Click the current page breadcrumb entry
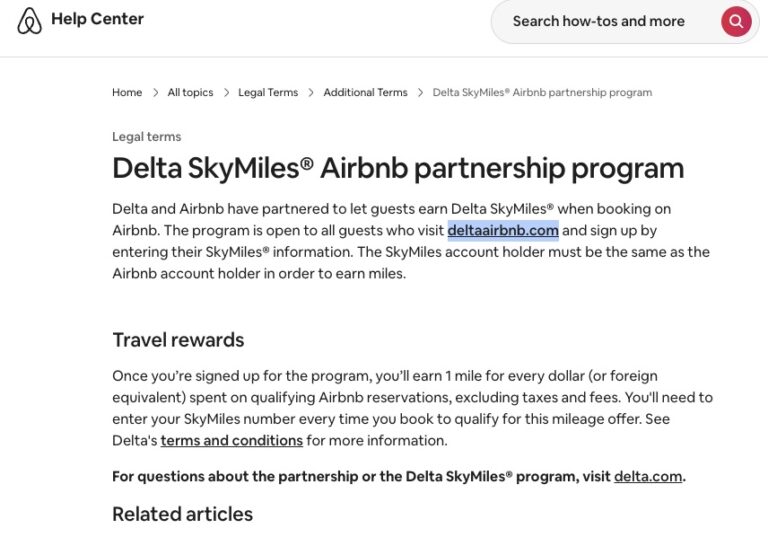The width and height of the screenshot is (768, 537). [x=542, y=93]
